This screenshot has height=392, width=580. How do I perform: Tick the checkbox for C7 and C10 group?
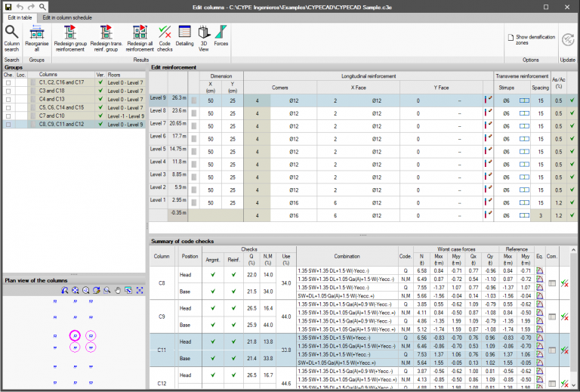(x=8, y=116)
